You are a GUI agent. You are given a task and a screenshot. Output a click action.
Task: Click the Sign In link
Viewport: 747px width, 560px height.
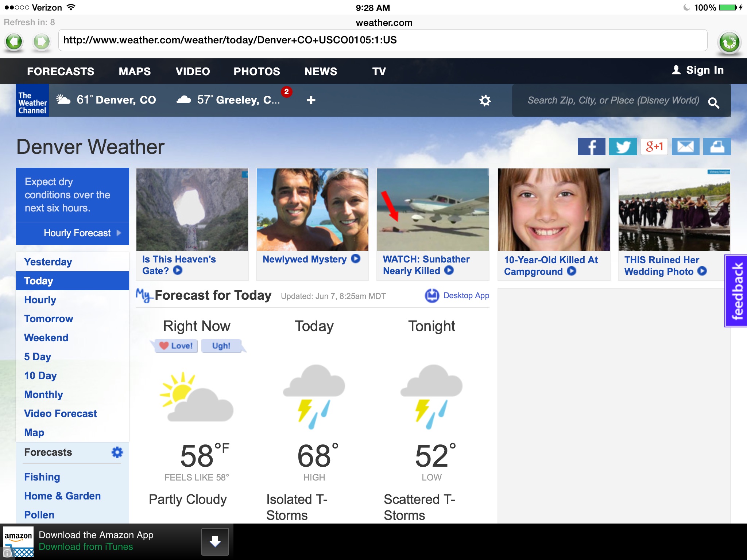coord(697,70)
